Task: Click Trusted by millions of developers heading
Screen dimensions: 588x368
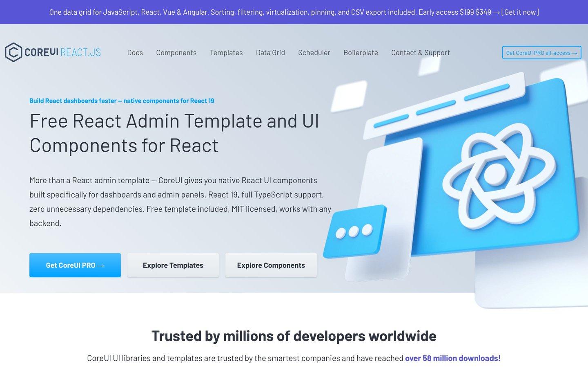Action: coord(294,336)
